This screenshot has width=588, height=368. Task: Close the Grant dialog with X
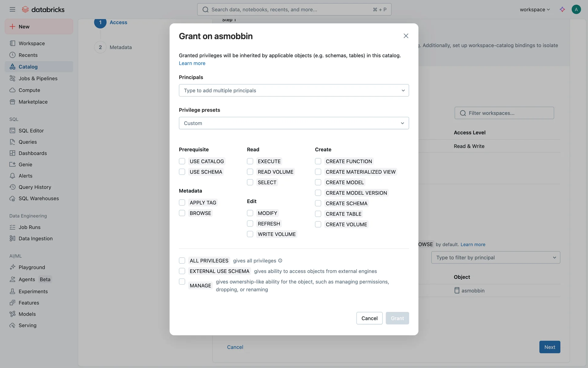click(x=406, y=36)
